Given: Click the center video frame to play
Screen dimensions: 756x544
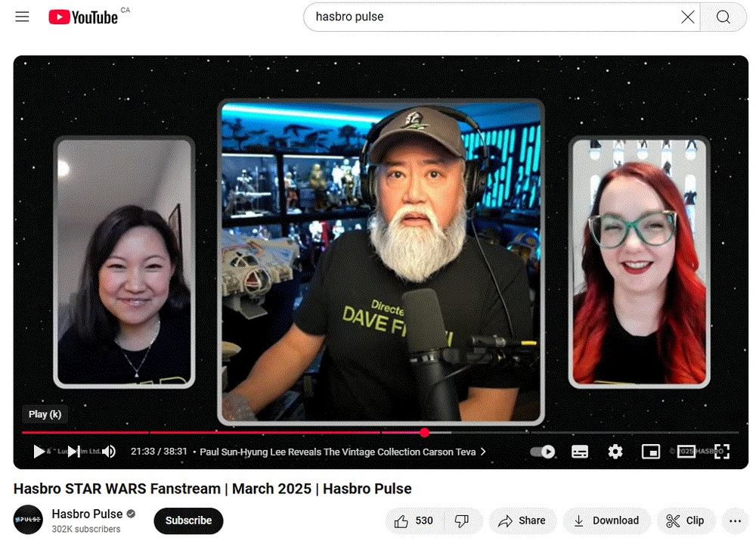Looking at the screenshot, I should [x=381, y=261].
